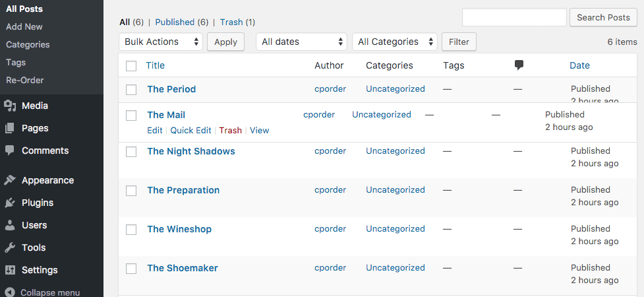Click the Users person icon
The height and width of the screenshot is (297, 644).
tap(10, 225)
